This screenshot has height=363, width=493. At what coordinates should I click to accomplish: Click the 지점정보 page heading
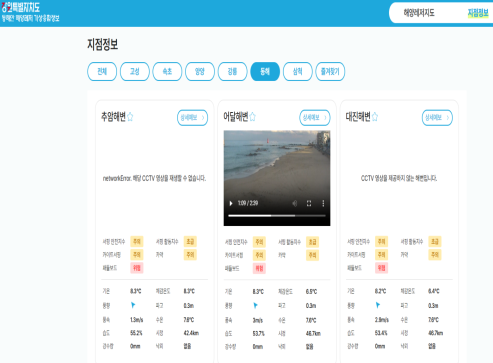[x=103, y=44]
